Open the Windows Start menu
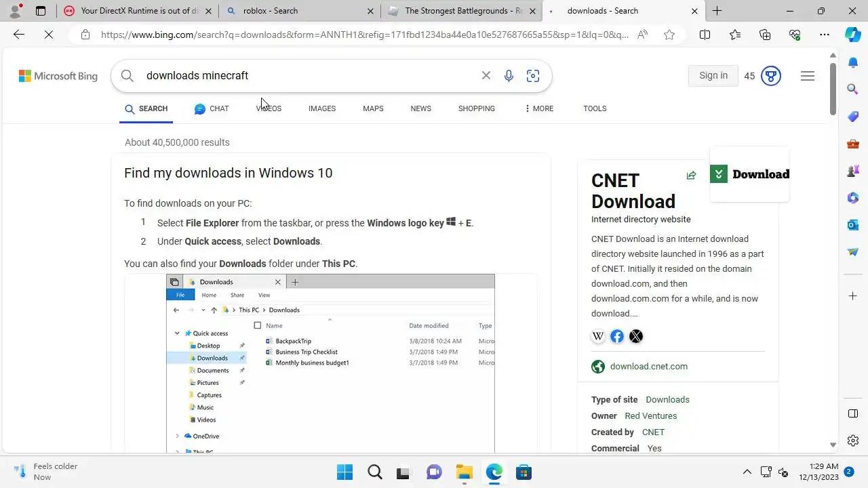The height and width of the screenshot is (488, 868). (344, 472)
